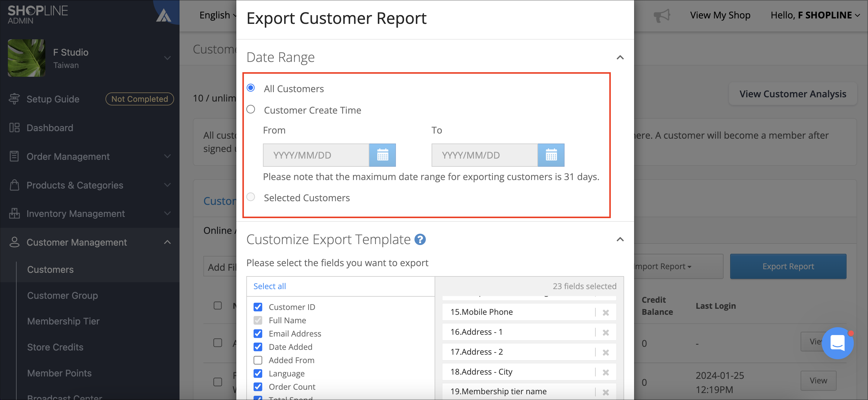868x400 pixels.
Task: Remove 17.Address - 2 from selected fields
Action: point(605,352)
